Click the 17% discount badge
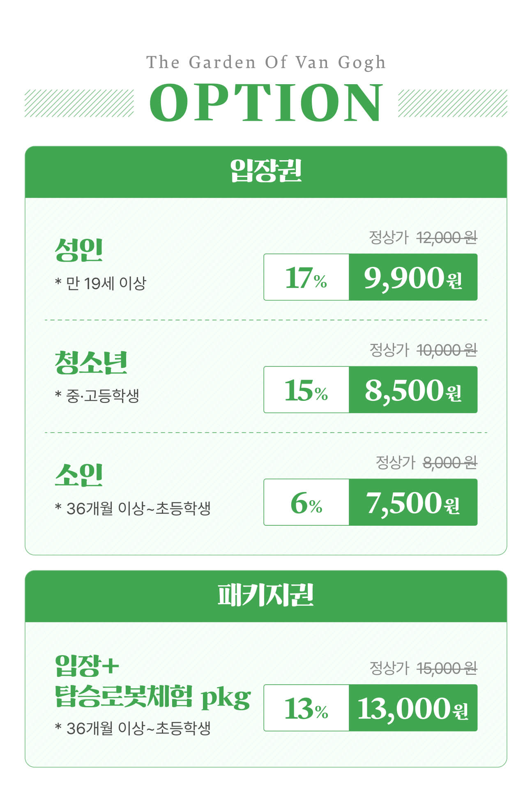532x805 pixels. tap(306, 277)
